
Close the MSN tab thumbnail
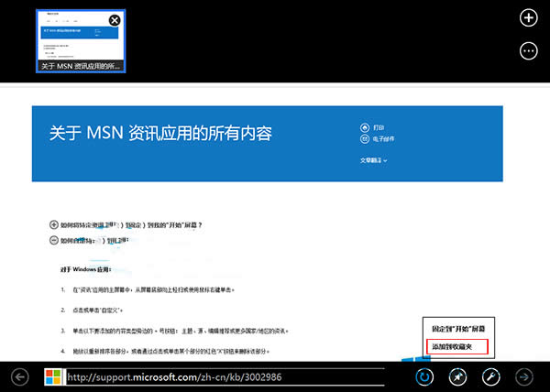[x=115, y=20]
